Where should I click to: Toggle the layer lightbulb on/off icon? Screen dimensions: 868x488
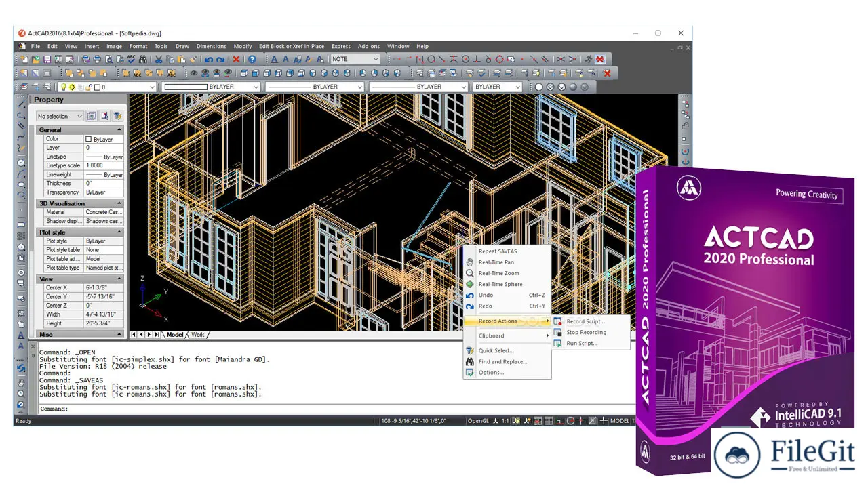click(63, 87)
